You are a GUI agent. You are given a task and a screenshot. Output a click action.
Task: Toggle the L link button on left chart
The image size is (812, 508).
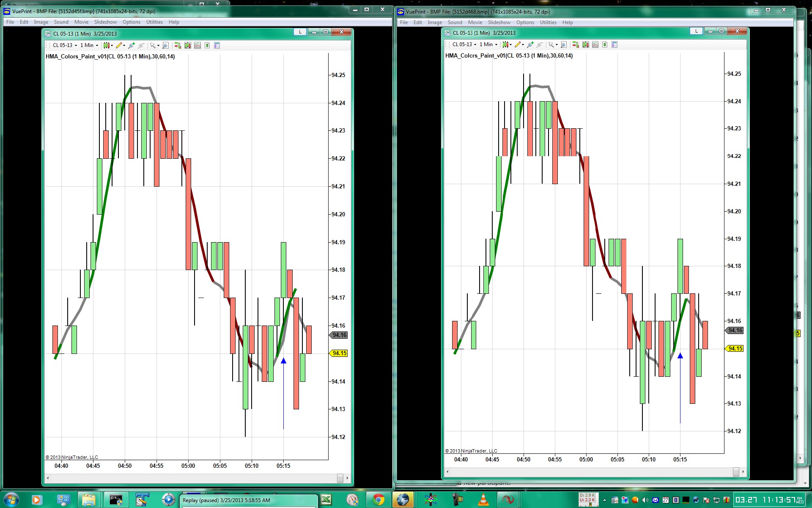point(300,32)
